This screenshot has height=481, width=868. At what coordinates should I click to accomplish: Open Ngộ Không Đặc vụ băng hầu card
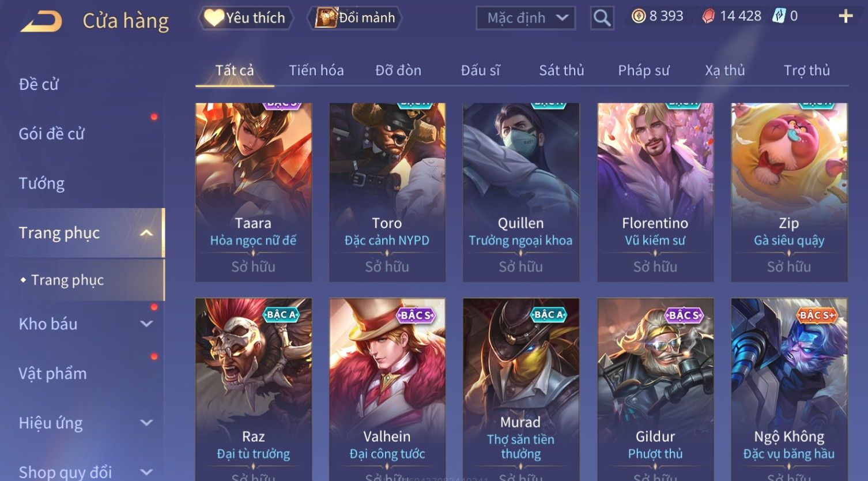point(789,389)
